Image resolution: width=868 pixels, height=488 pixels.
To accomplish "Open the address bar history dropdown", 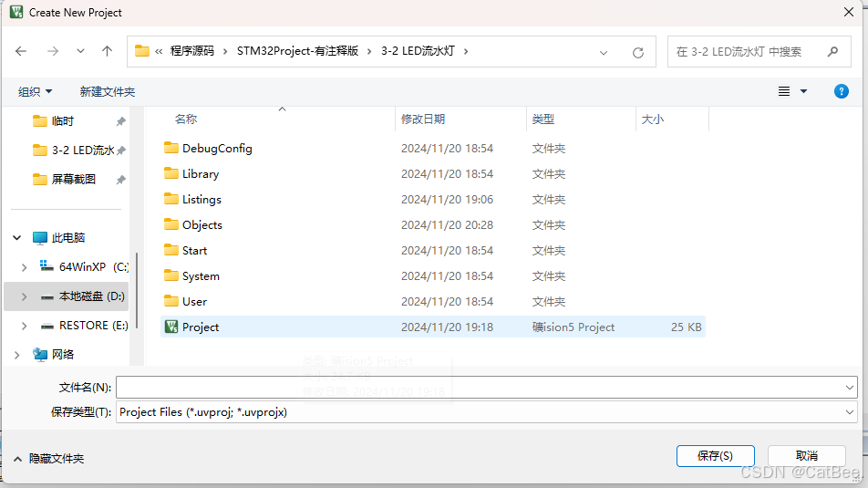I will click(604, 53).
